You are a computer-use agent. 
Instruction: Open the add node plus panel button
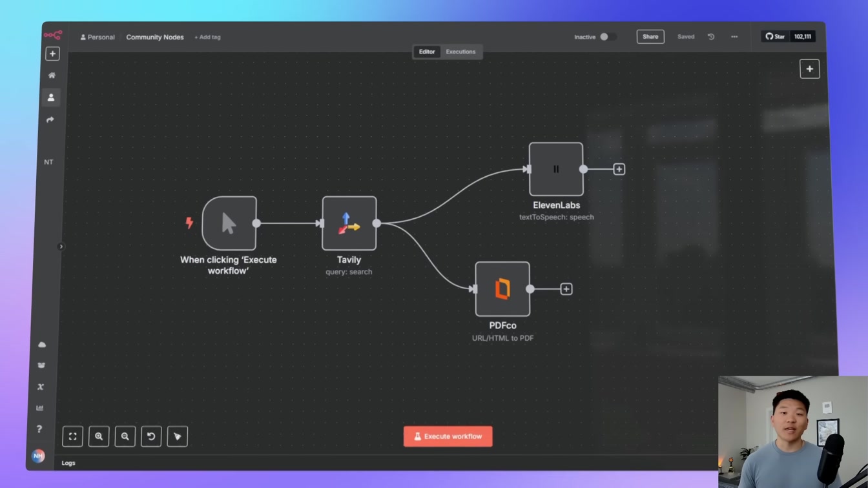point(810,69)
